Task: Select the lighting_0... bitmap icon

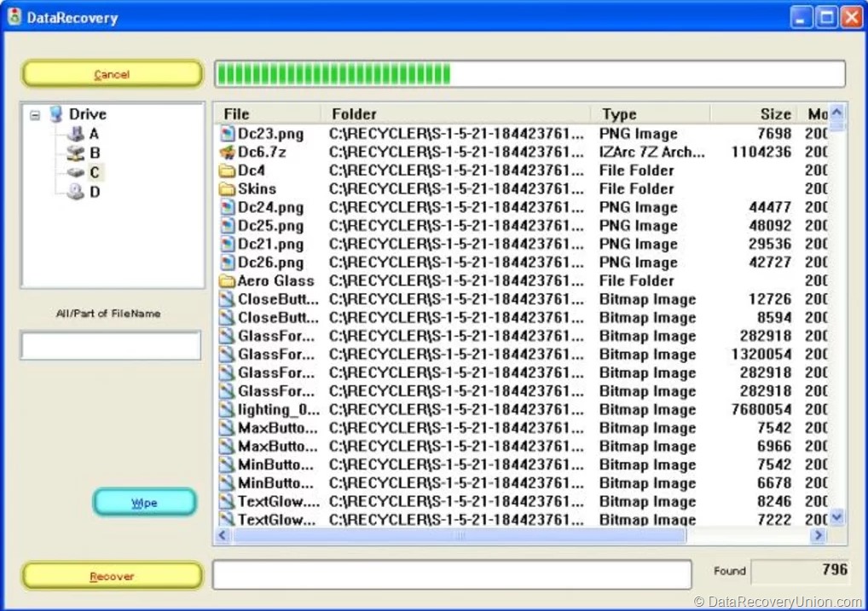Action: click(227, 409)
